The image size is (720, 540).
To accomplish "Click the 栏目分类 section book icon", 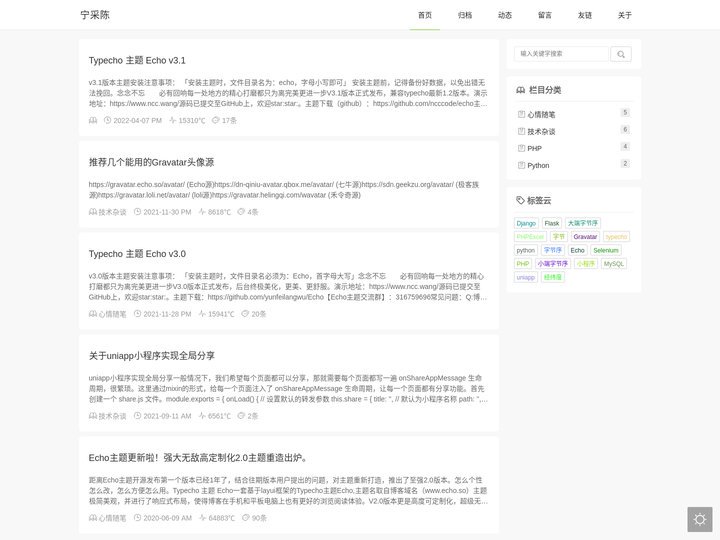I will pyautogui.click(x=520, y=90).
